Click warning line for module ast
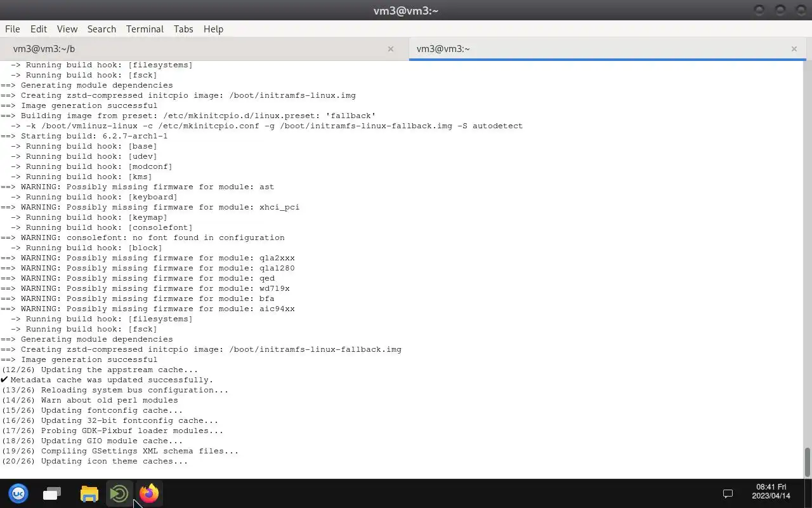Image resolution: width=812 pixels, height=508 pixels. (x=138, y=187)
